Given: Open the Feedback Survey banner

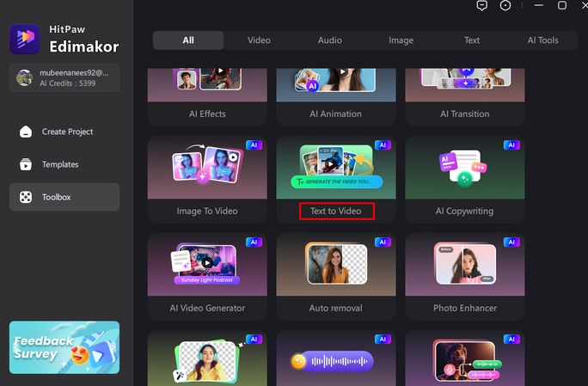Looking at the screenshot, I should pyautogui.click(x=64, y=347).
